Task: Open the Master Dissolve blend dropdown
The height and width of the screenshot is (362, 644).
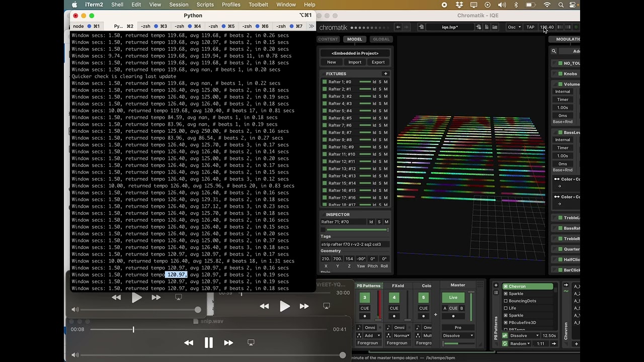Action: pos(458,336)
